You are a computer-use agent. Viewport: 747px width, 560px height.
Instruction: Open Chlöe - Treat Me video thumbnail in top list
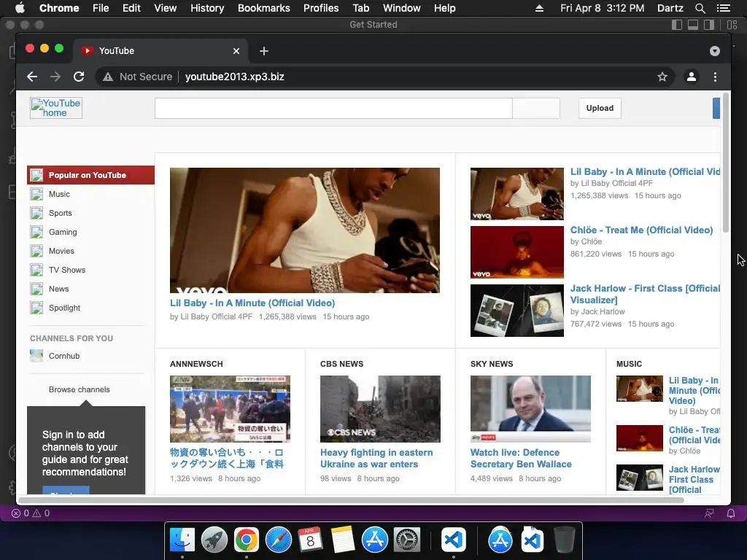tap(517, 252)
